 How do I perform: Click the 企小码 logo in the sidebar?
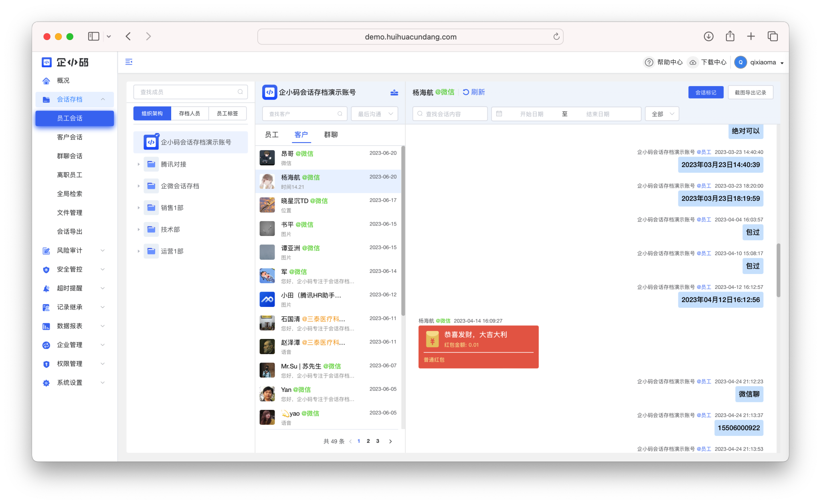click(65, 62)
